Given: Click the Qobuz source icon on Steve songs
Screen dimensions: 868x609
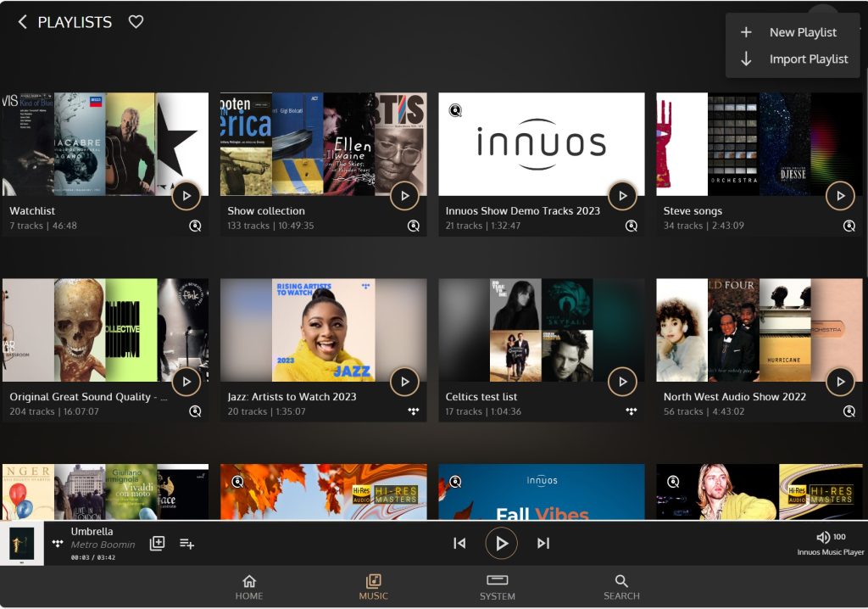Looking at the screenshot, I should 849,226.
